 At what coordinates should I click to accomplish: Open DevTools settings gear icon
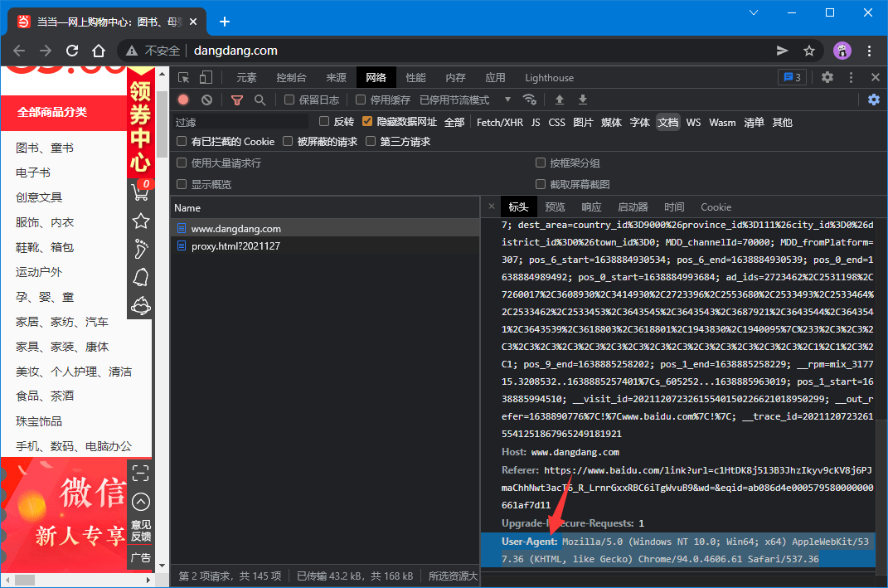click(x=827, y=77)
